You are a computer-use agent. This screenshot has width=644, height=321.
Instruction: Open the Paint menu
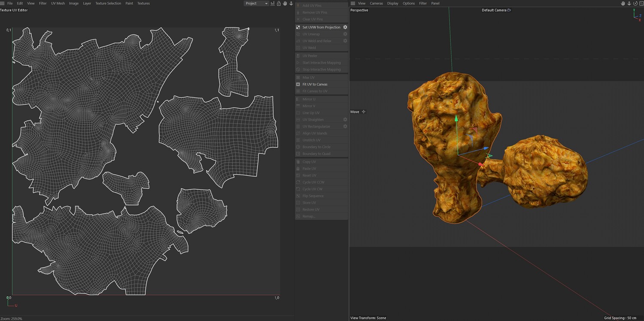129,3
